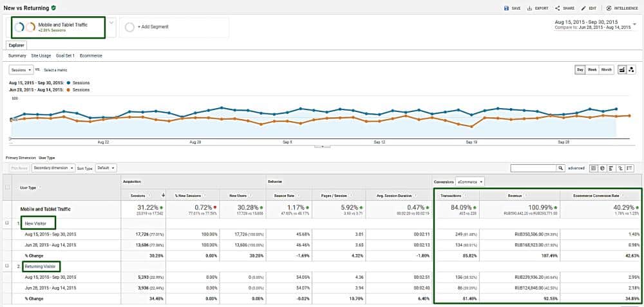Click the blue Sessions legend dot
The image size is (644, 307).
pos(68,83)
